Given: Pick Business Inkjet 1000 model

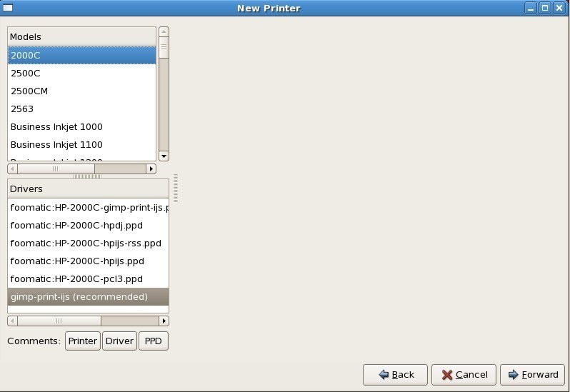Looking at the screenshot, I should [x=82, y=126].
